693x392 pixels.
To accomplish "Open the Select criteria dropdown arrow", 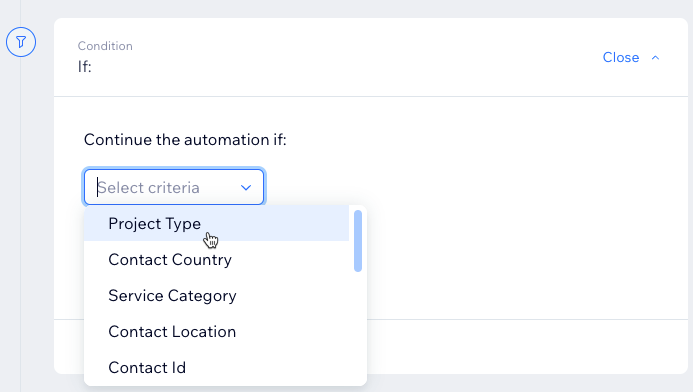I will (246, 187).
